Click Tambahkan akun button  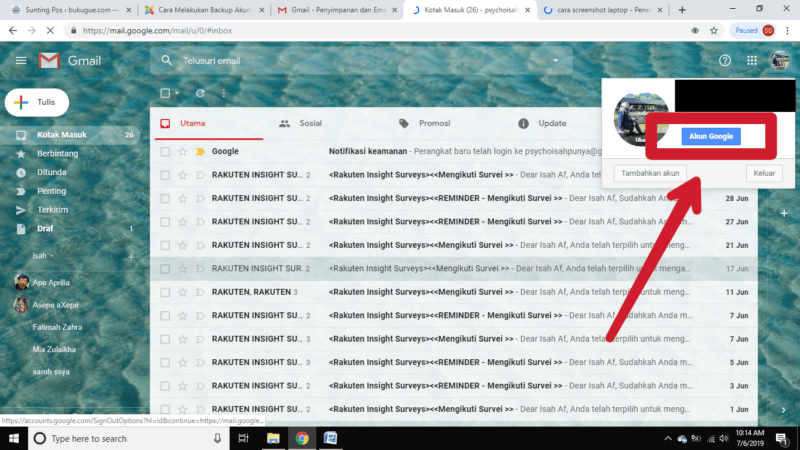(649, 173)
